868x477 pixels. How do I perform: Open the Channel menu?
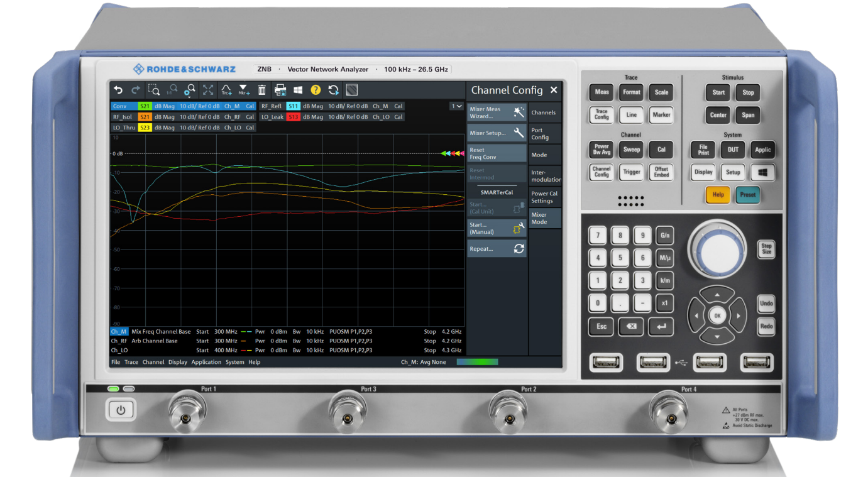click(153, 362)
